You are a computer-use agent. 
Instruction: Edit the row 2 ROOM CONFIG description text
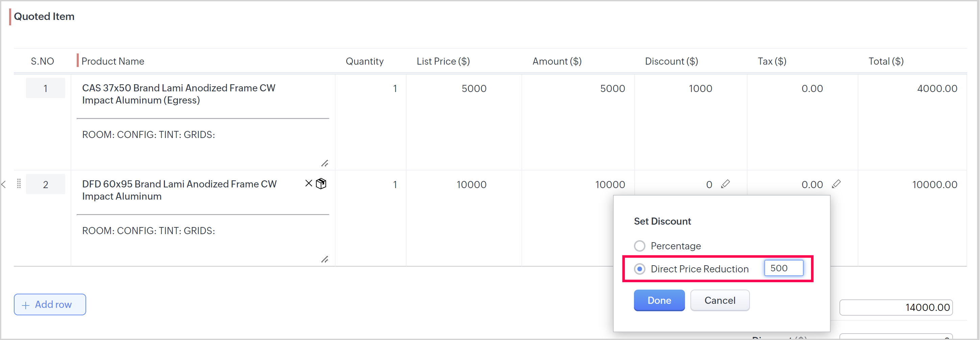[148, 231]
